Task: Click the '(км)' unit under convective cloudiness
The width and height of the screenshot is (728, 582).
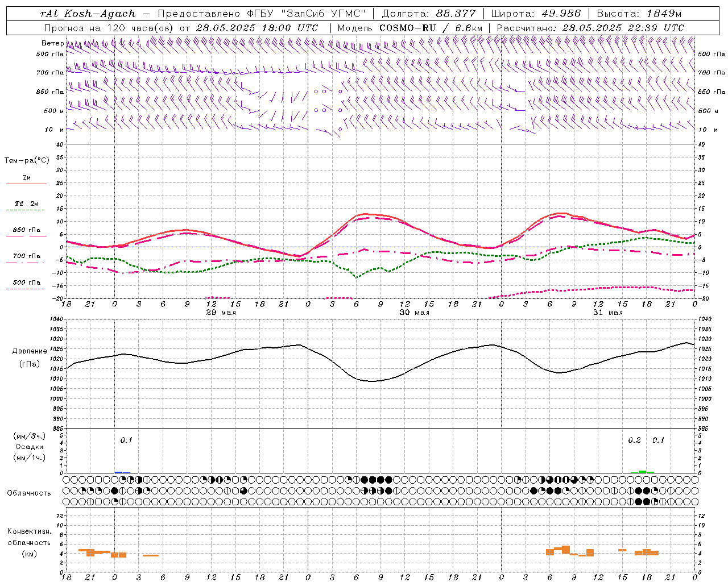Action: pyautogui.click(x=29, y=554)
